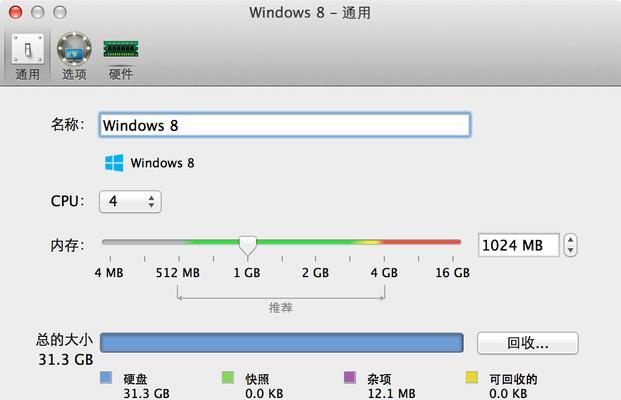Click the blue 硬盘 legend swatch
The height and width of the screenshot is (400, 621).
click(106, 377)
